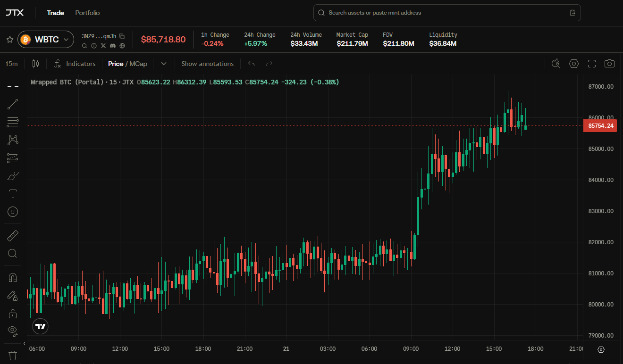This screenshot has height=364, width=623.
Task: Switch to the Trade tab
Action: [x=55, y=13]
